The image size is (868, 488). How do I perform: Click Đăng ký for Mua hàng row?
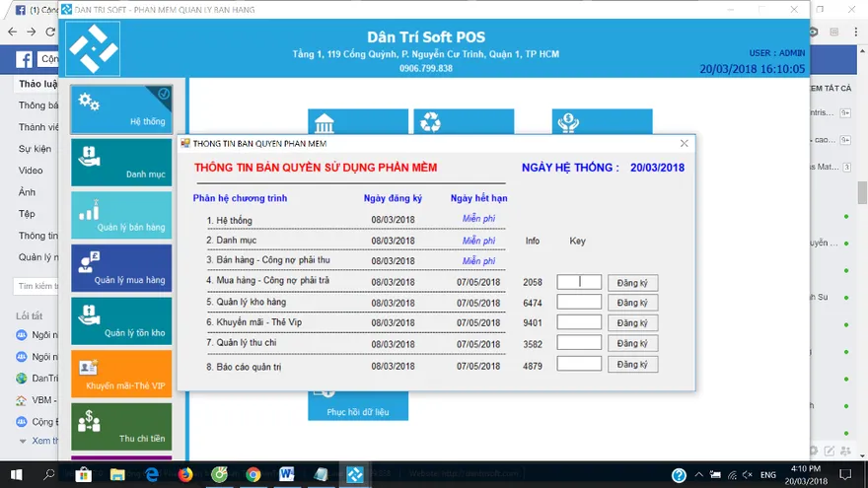pyautogui.click(x=632, y=283)
